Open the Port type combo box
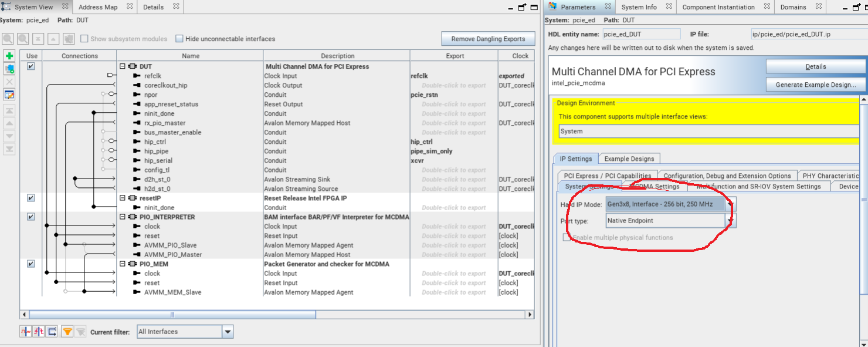Image resolution: width=868 pixels, height=347 pixels. pos(730,220)
